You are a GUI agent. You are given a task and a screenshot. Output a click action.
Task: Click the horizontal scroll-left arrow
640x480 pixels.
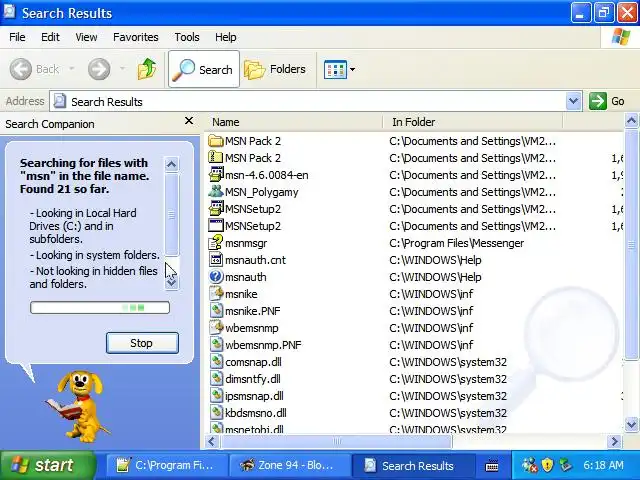pyautogui.click(x=211, y=441)
